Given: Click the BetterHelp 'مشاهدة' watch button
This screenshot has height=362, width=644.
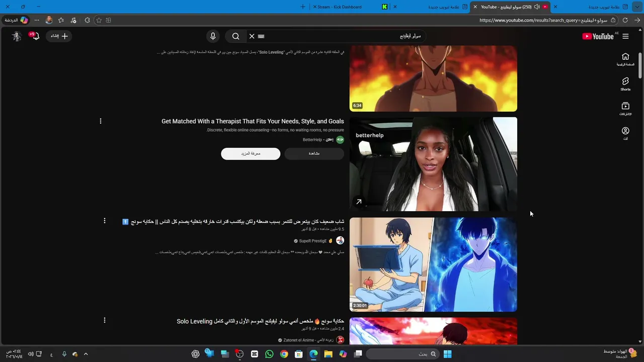Looking at the screenshot, I should pos(314,153).
